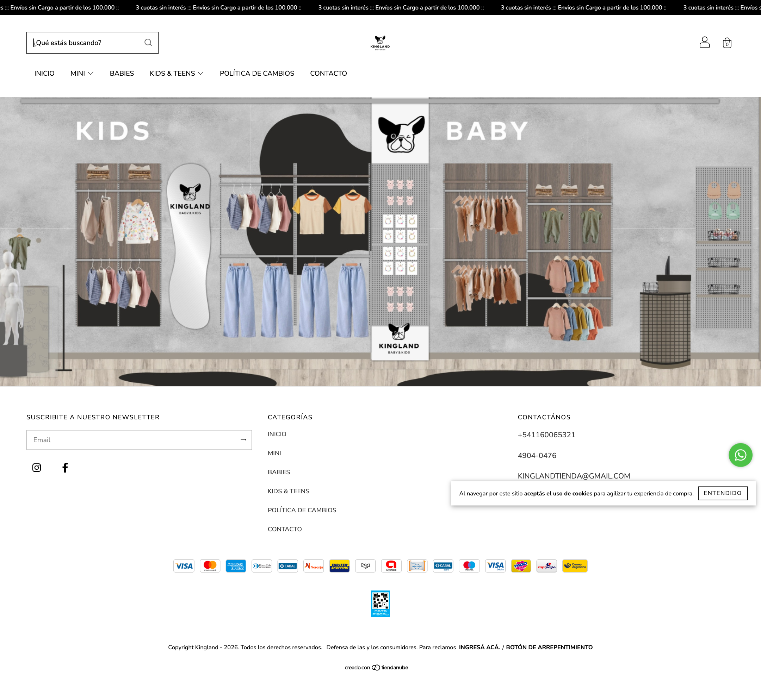Expand the KIDS & TEENS dropdown menu
The height and width of the screenshot is (700, 761).
[177, 74]
